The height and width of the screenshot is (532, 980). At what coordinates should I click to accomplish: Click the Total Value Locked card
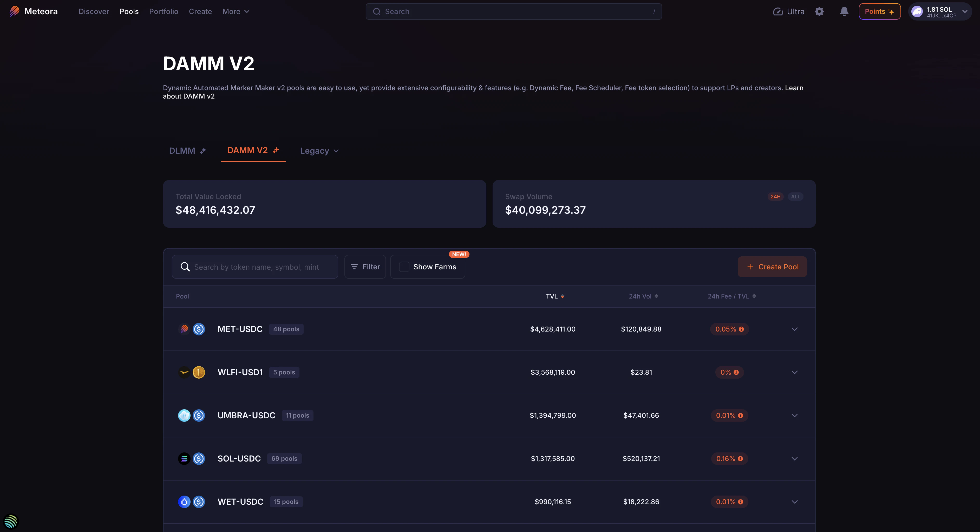tap(324, 204)
